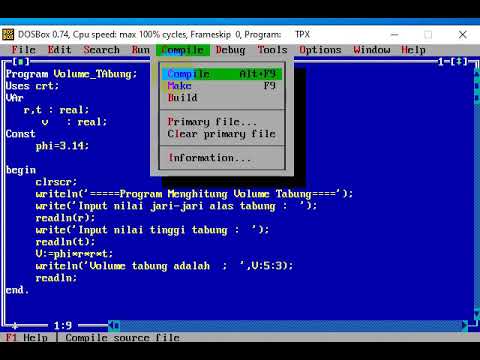Choose Build from Compile dropdown
This screenshot has height=360, width=480.
(222, 98)
